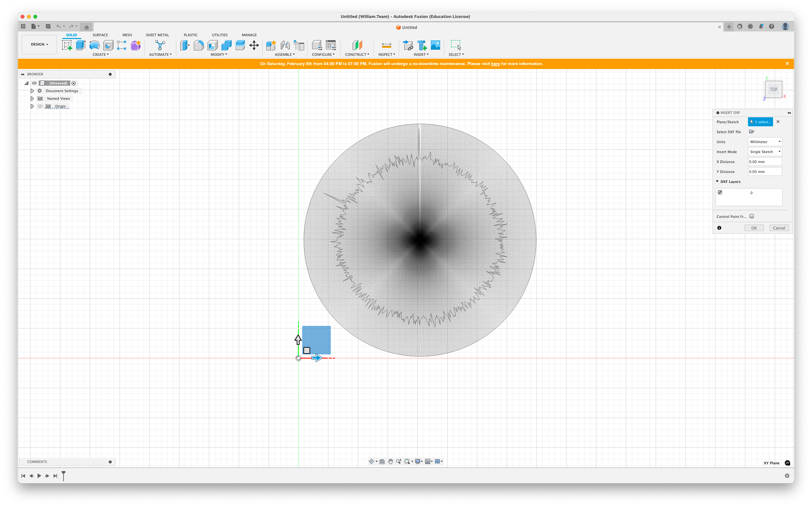The width and height of the screenshot is (812, 507).
Task: Activate the Select window tool icon
Action: tap(456, 45)
